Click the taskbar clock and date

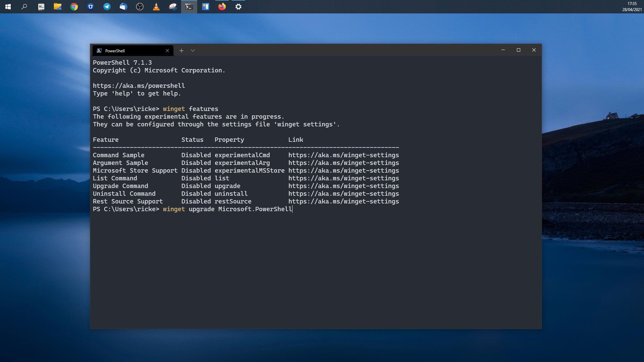click(632, 7)
